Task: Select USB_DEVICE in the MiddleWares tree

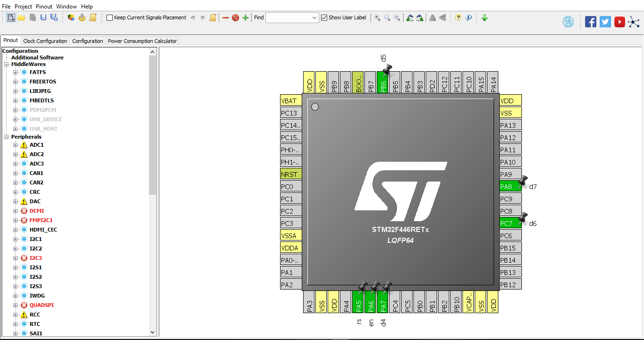Action: [45, 119]
